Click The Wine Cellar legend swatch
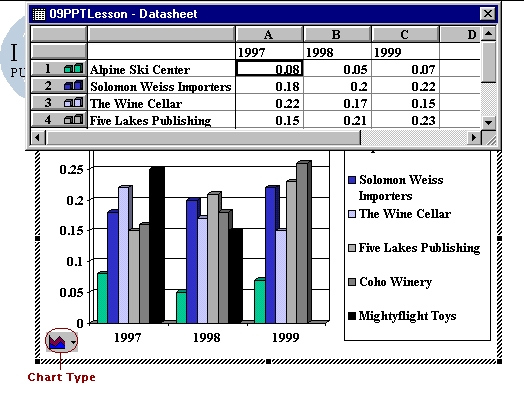This screenshot has height=397, width=524. [352, 214]
